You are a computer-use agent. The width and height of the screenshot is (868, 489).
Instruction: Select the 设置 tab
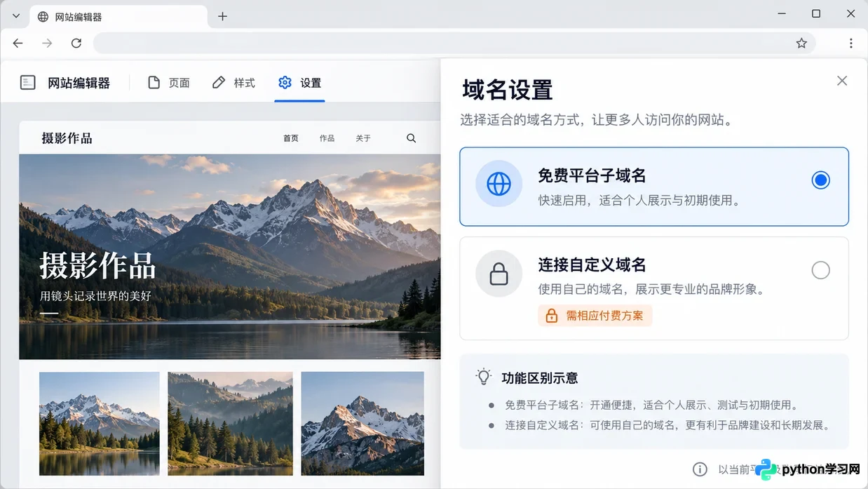tap(299, 83)
